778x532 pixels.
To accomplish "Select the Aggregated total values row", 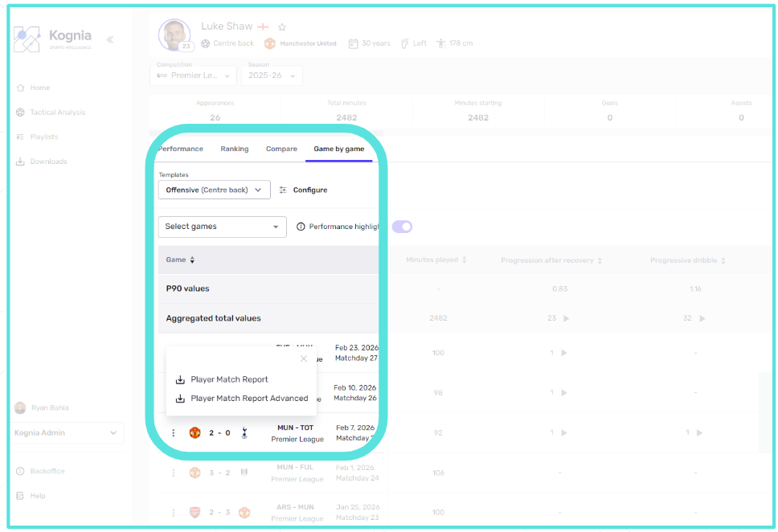I will coord(268,318).
